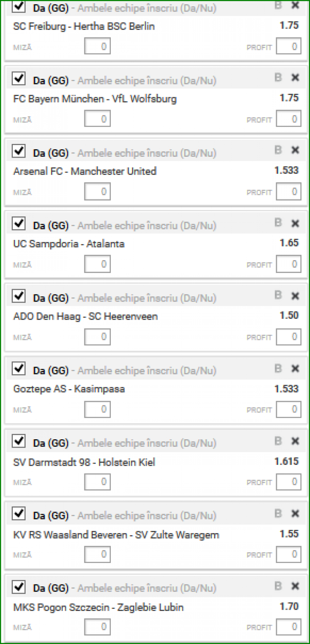The image size is (310, 644).
Task: Click the Miză field for Bayern München match
Action: (x=98, y=119)
